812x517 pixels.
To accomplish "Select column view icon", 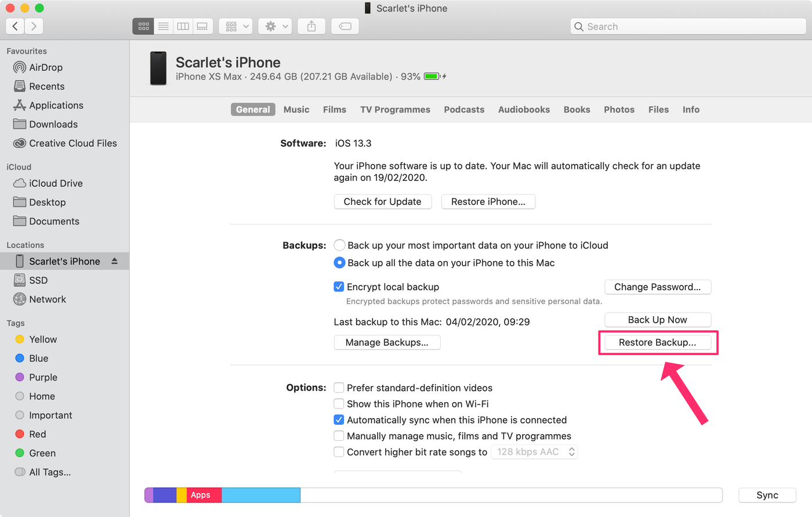I will [x=183, y=26].
